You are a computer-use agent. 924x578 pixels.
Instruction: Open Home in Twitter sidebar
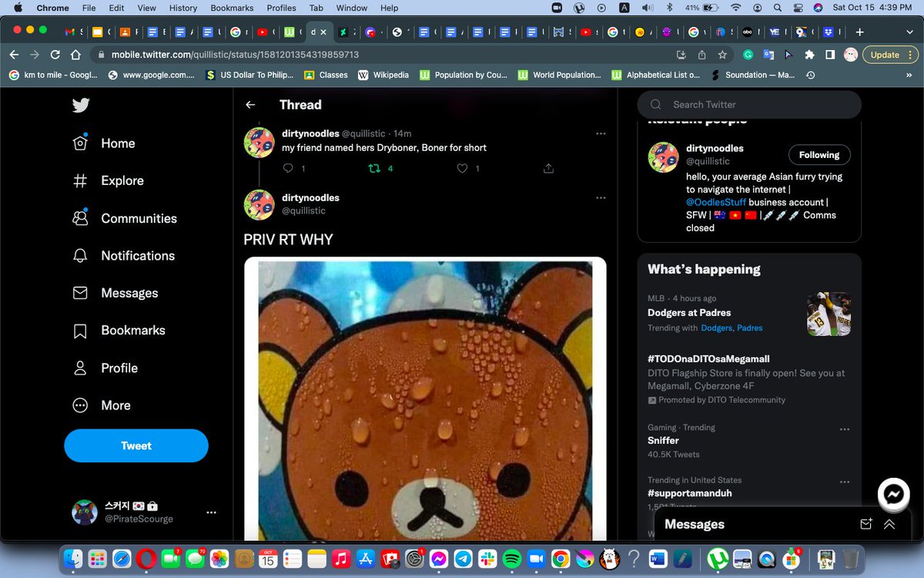104,143
